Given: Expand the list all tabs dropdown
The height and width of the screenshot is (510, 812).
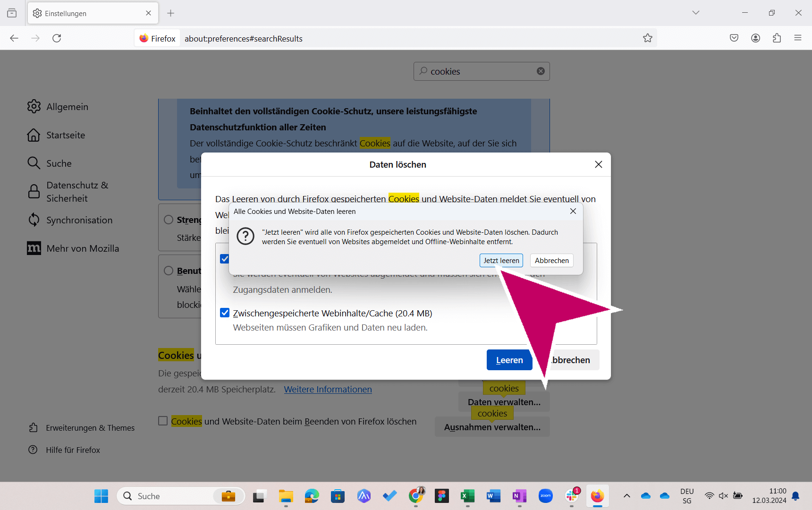Looking at the screenshot, I should click(x=695, y=13).
